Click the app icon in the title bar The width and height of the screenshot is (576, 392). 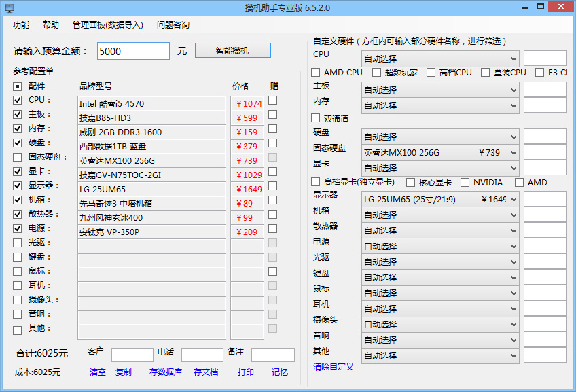click(10, 7)
